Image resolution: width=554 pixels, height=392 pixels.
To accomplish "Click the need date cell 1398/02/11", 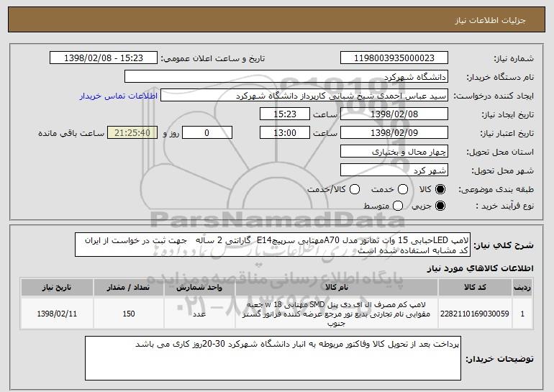I will 57,314.
